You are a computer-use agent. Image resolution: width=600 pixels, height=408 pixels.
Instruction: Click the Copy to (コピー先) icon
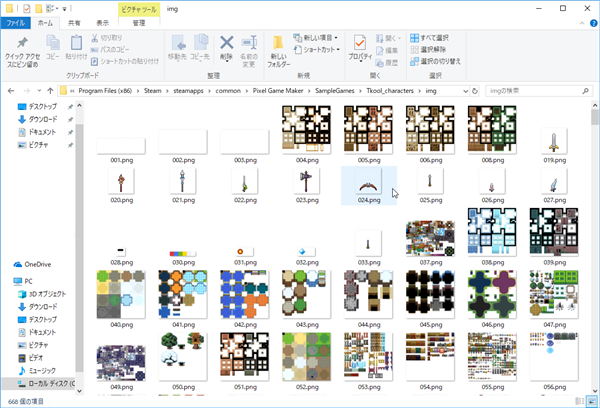click(201, 43)
